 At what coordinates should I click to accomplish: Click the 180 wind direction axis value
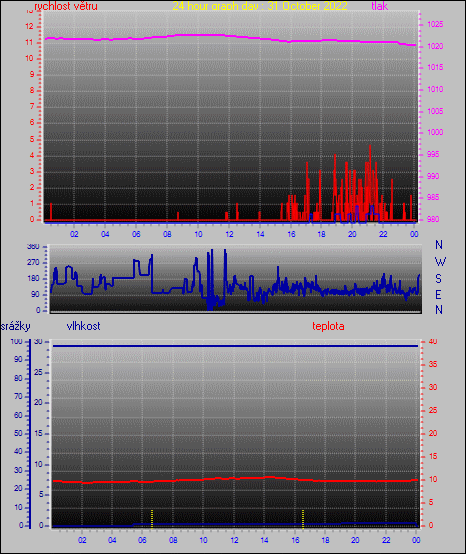33,278
